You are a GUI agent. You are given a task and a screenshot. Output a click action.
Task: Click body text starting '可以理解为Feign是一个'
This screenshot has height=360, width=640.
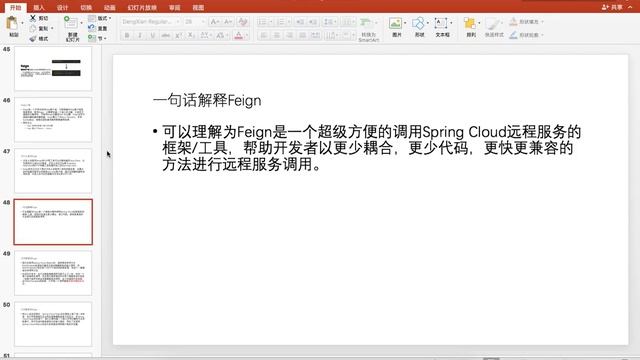tap(371, 148)
